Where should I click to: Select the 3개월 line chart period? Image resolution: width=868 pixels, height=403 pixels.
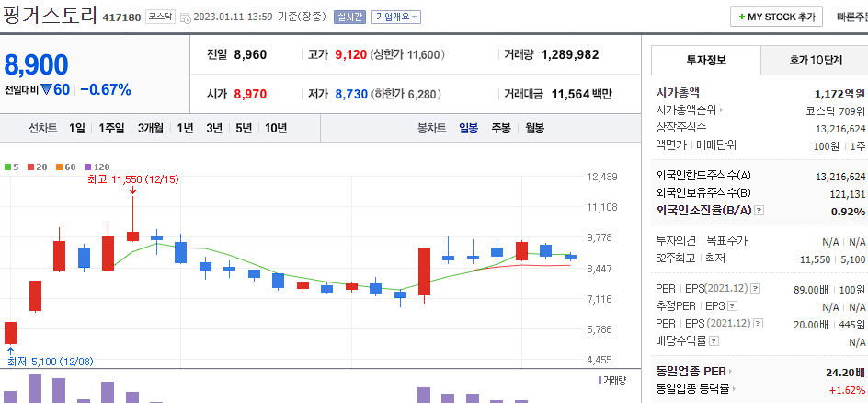click(151, 129)
